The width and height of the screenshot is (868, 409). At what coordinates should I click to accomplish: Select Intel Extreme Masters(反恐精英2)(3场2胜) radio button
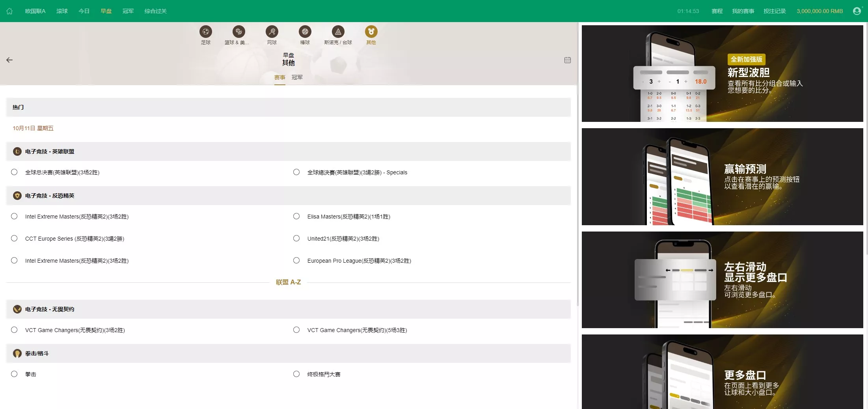pyautogui.click(x=15, y=216)
